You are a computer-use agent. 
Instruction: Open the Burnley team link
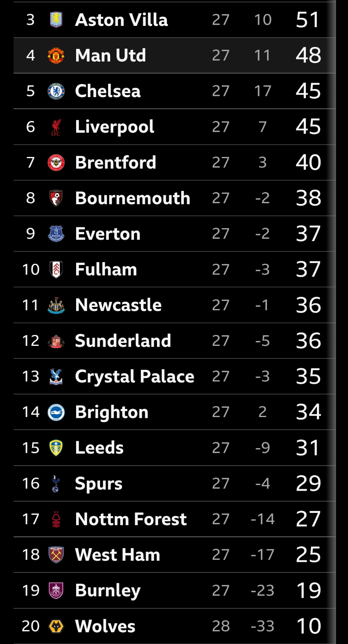coord(108,591)
